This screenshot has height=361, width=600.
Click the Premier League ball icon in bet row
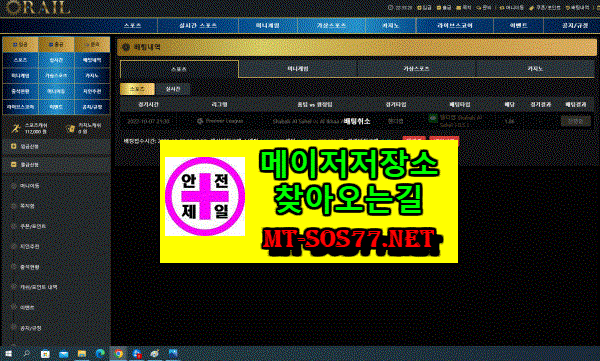(200, 121)
